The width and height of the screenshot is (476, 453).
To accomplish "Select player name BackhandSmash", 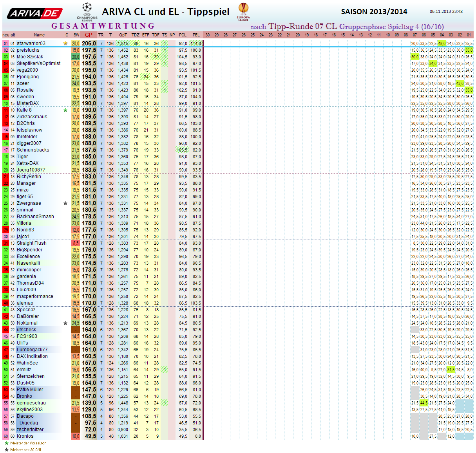I will point(35,217).
